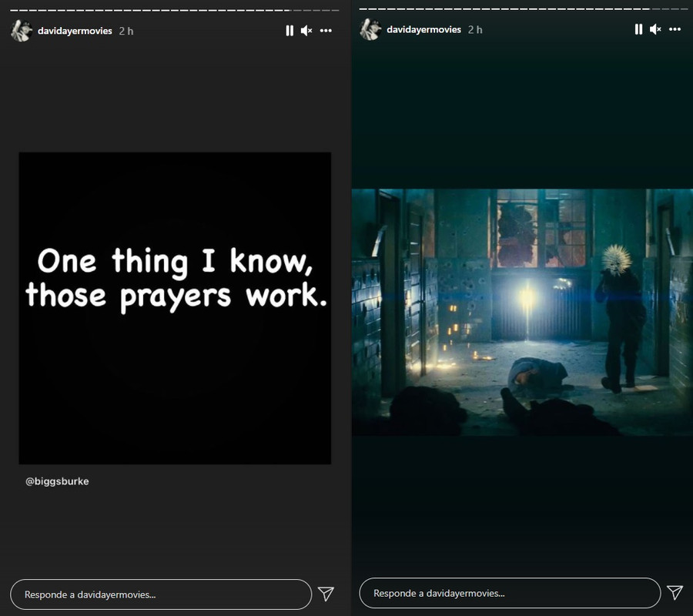Open more options on left story
This screenshot has height=616, width=693.
point(326,31)
